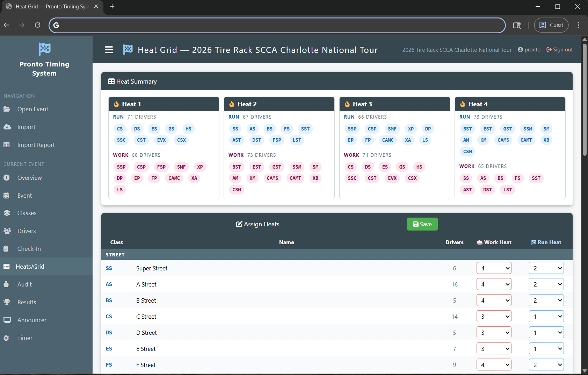
Task: Click the Sign out link
Action: [x=559, y=50]
